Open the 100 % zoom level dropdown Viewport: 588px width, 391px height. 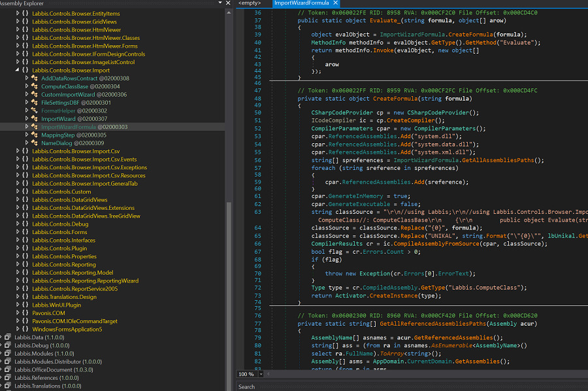261,374
